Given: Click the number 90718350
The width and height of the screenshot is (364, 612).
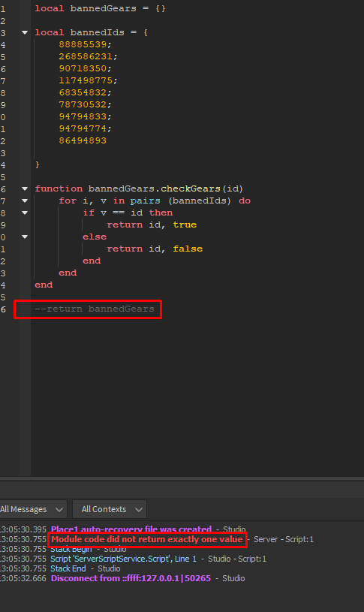Looking at the screenshot, I should 83,68.
